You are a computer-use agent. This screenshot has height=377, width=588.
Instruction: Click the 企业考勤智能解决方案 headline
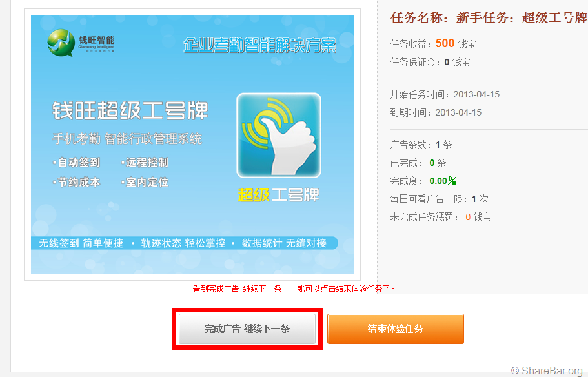pyautogui.click(x=260, y=45)
